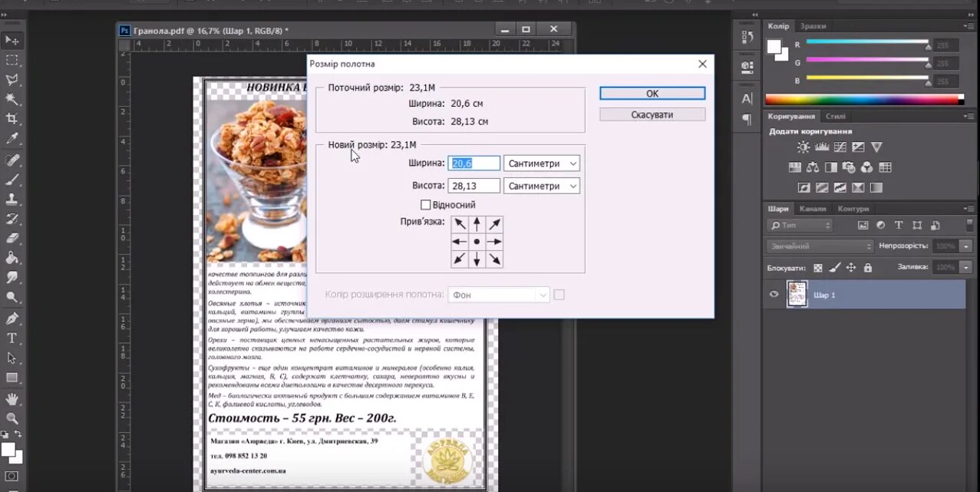Select the Healing Brush tool
The width and height of the screenshot is (980, 492).
(x=12, y=160)
